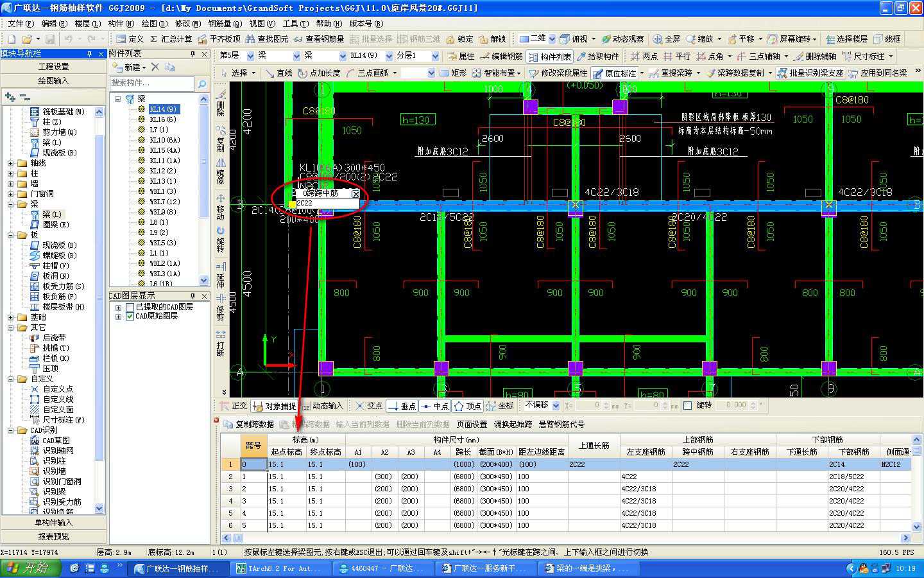Click 页面设置 page settings
The height and width of the screenshot is (578, 924).
tap(472, 425)
